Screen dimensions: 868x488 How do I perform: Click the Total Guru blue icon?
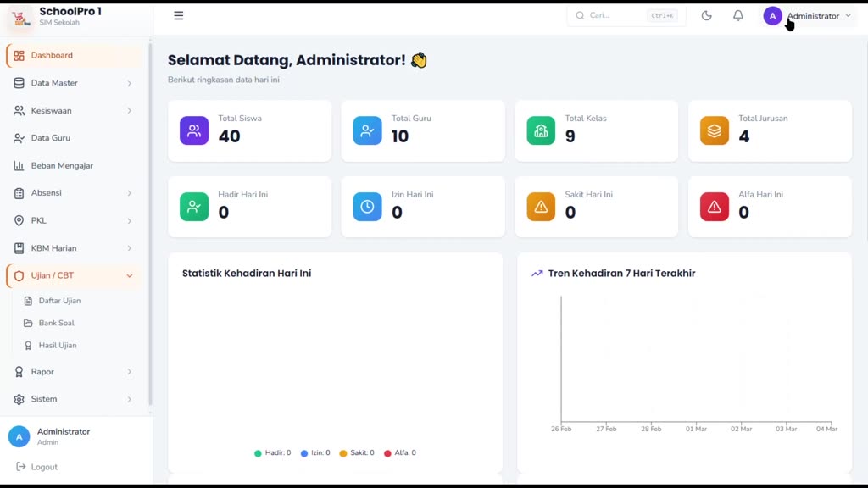tap(367, 130)
